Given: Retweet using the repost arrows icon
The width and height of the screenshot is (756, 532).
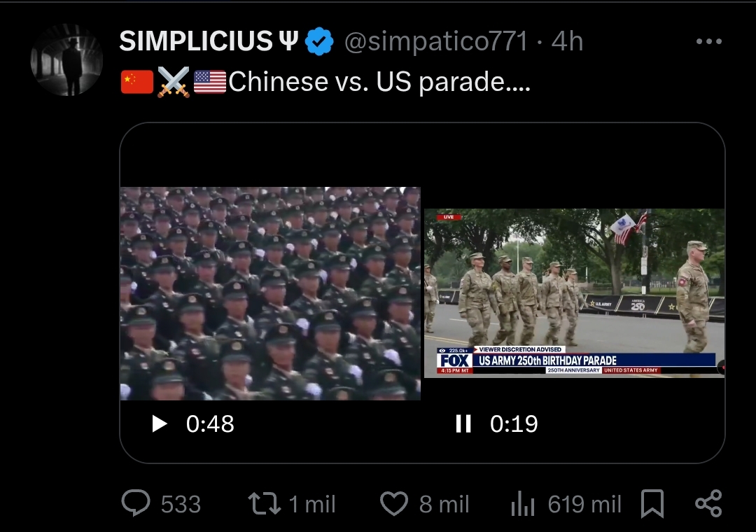Looking at the screenshot, I should 264,503.
